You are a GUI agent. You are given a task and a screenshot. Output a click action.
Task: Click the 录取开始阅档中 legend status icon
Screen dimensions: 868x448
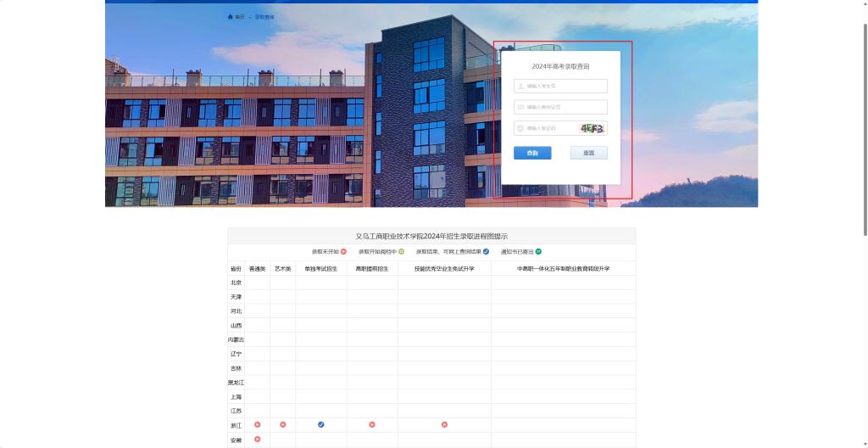pos(401,252)
